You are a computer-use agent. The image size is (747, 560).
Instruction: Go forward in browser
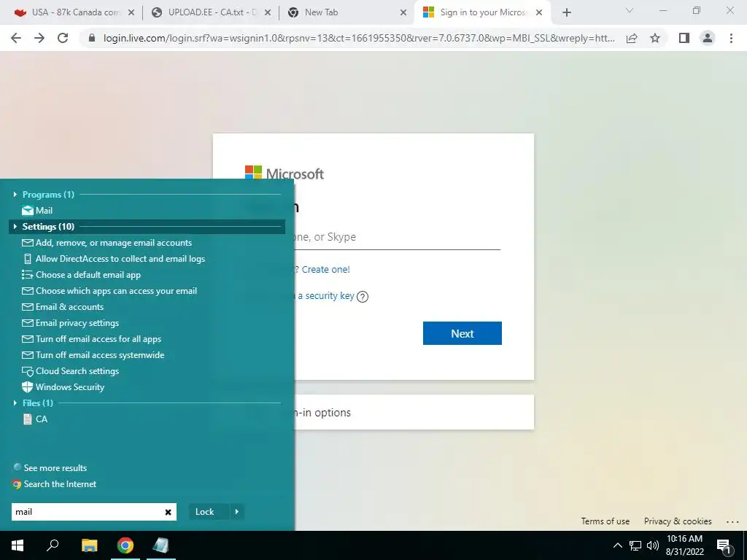[39, 38]
